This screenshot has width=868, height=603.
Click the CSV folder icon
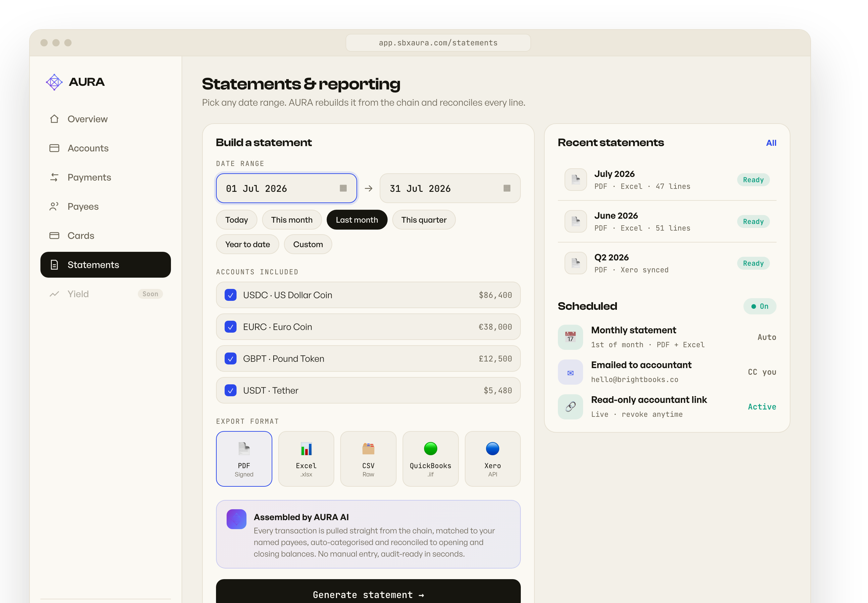click(368, 449)
